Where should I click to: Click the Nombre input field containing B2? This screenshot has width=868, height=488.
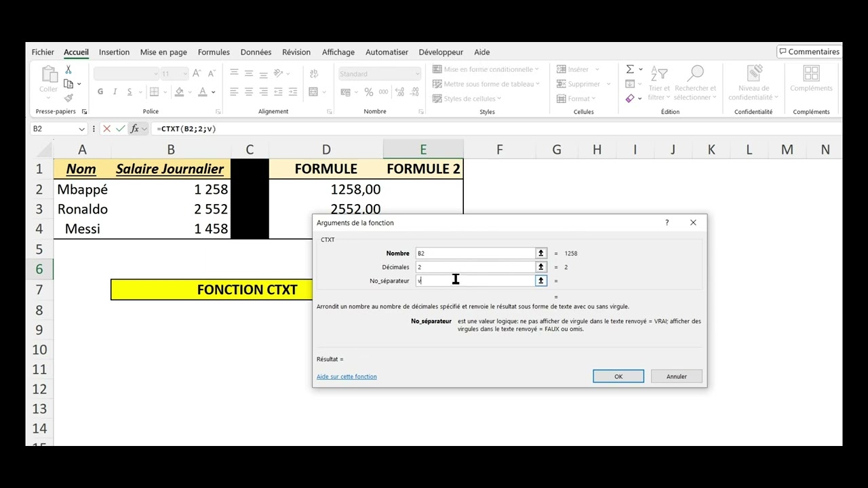click(x=475, y=253)
